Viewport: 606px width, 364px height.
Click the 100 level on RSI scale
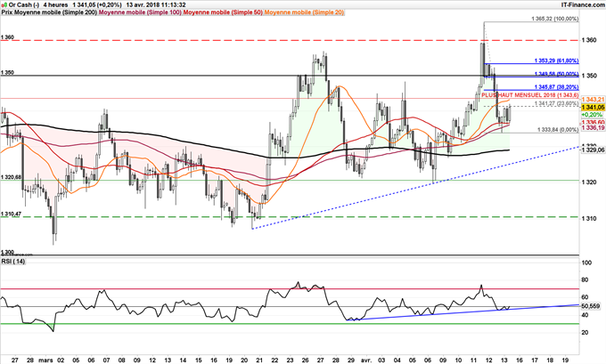tap(586, 263)
